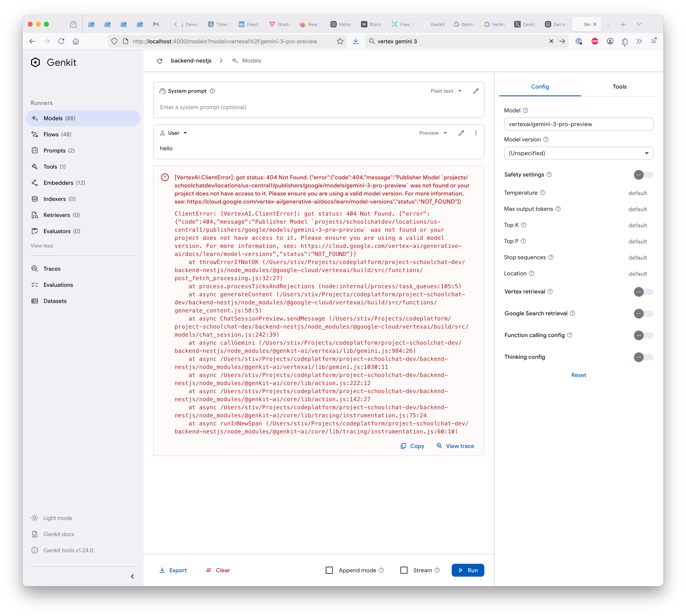This screenshot has height=616, width=686.
Task: Turn on the Thinking config switch
Action: (x=643, y=357)
